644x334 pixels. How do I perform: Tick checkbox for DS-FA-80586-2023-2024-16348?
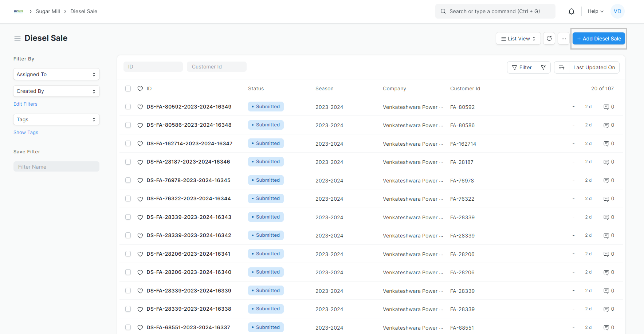pos(128,125)
